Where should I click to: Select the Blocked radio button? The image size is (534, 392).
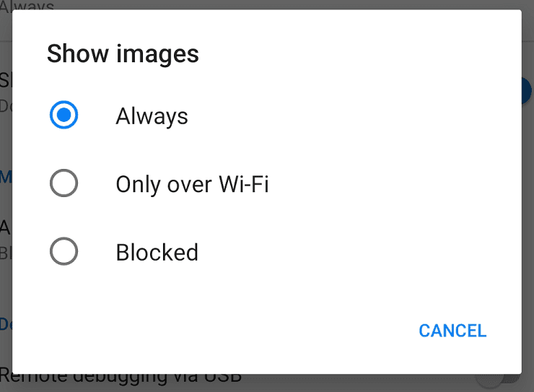64,251
